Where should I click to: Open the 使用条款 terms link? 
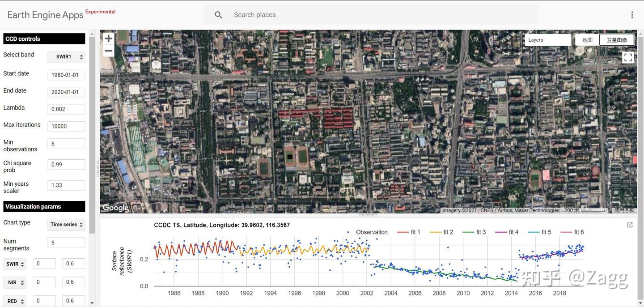pos(624,210)
